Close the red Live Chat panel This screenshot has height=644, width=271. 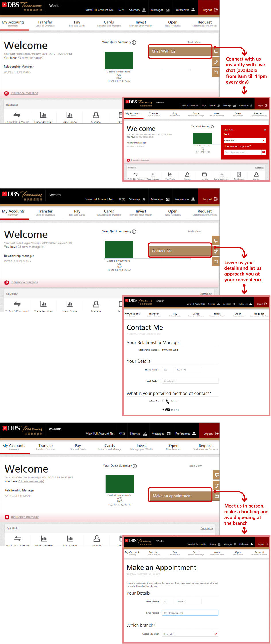tap(265, 129)
